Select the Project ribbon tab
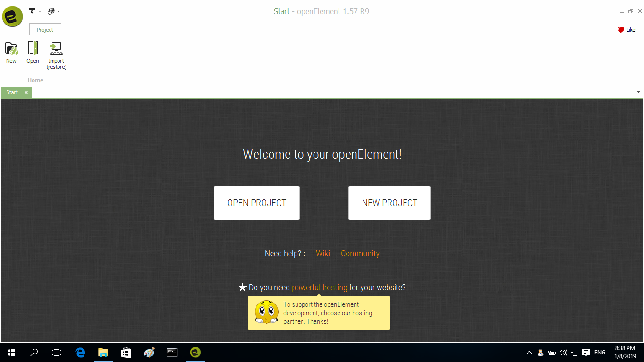This screenshot has width=644, height=362. pos(45,30)
